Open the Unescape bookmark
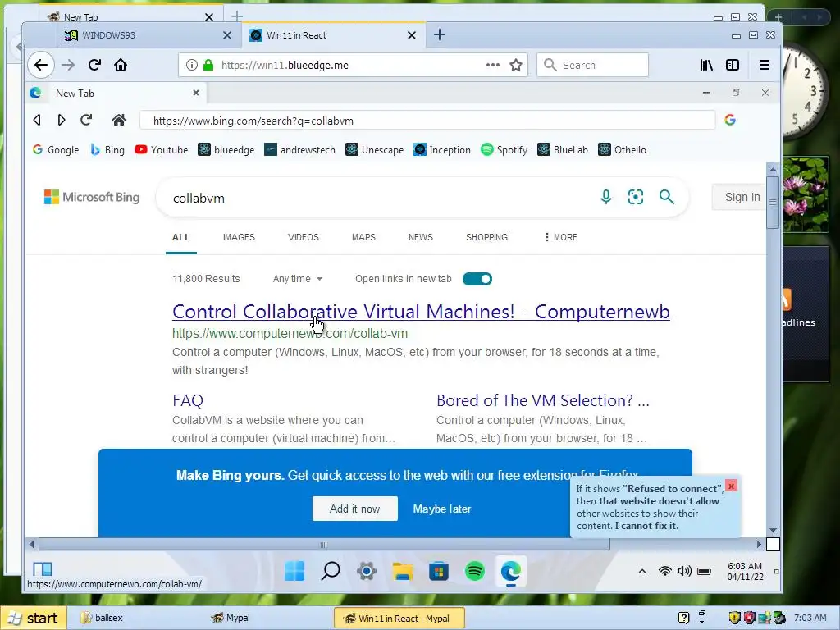This screenshot has height=630, width=840. pyautogui.click(x=374, y=149)
